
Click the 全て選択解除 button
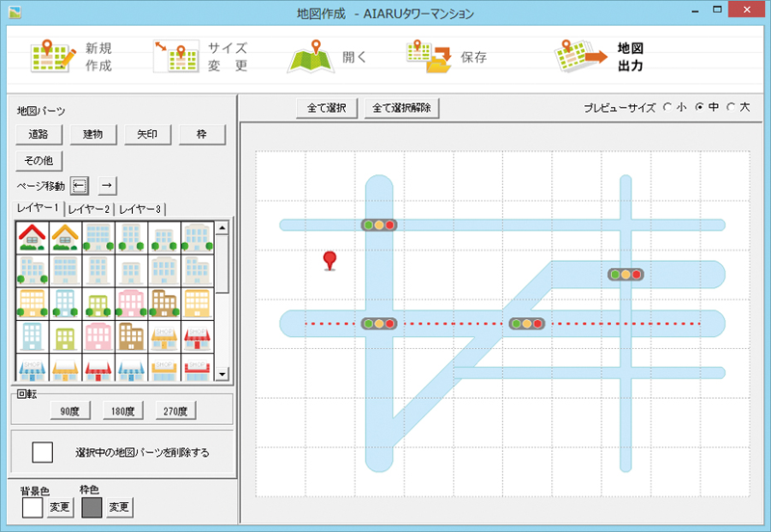pos(402,108)
